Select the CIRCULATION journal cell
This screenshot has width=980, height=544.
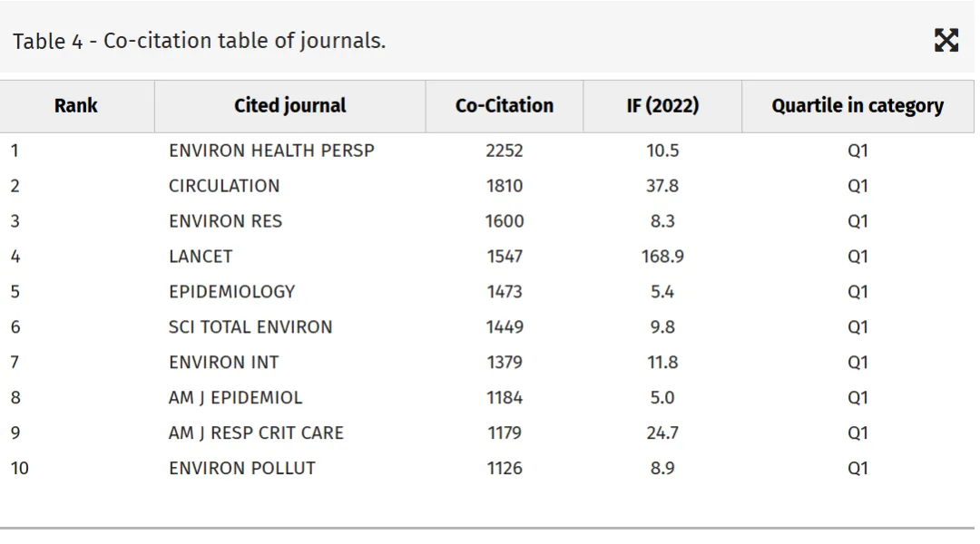pyautogui.click(x=224, y=186)
